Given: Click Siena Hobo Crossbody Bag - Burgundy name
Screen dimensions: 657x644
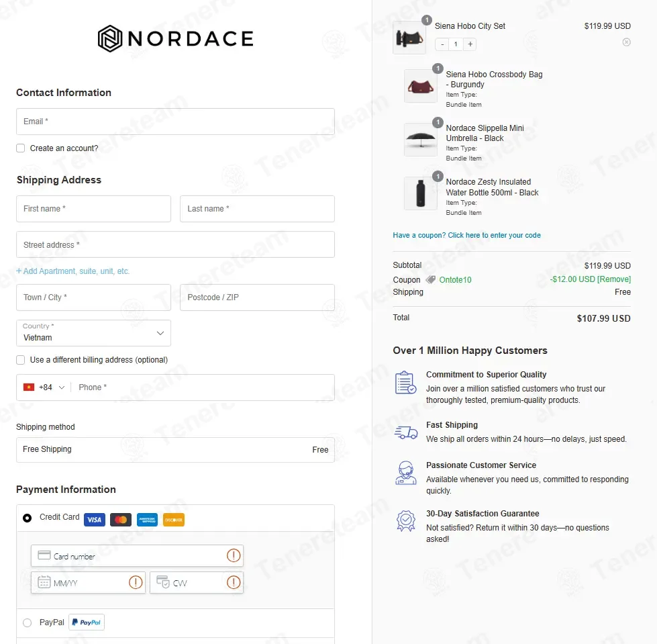Looking at the screenshot, I should point(494,79).
